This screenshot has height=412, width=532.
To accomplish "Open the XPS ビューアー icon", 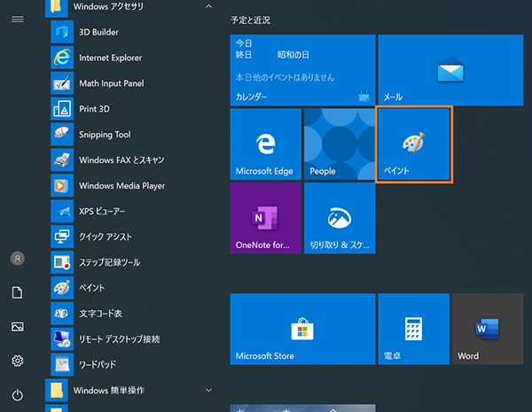I will coord(62,211).
